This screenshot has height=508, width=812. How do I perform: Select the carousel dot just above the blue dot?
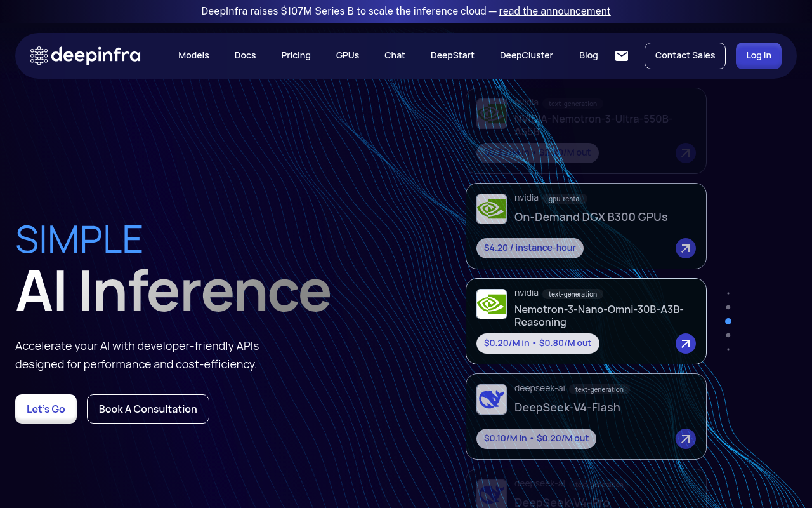click(x=728, y=307)
